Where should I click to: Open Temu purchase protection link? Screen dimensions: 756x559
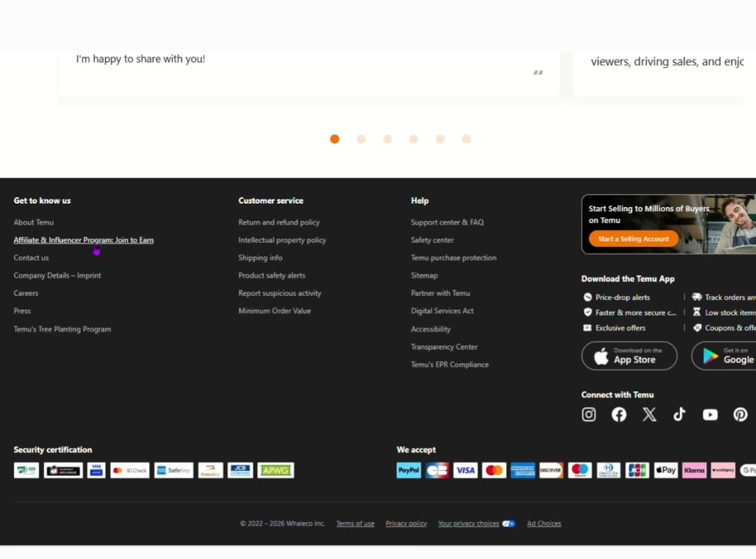click(454, 258)
